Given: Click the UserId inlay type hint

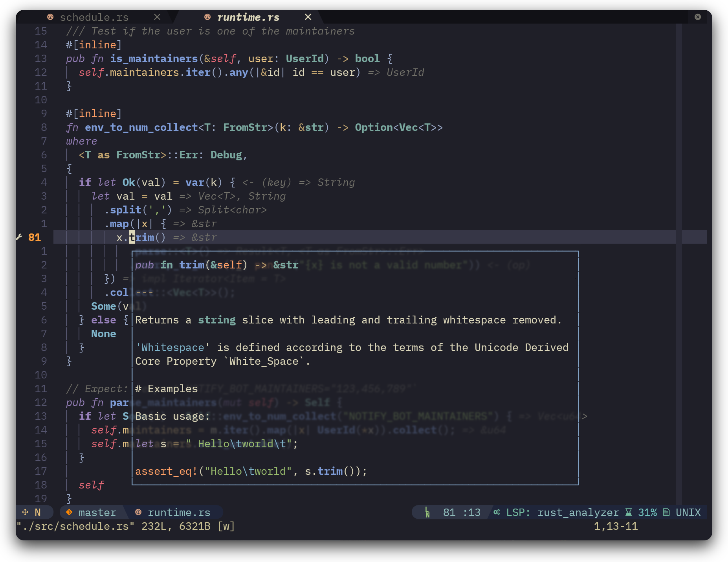Looking at the screenshot, I should click(x=405, y=72).
